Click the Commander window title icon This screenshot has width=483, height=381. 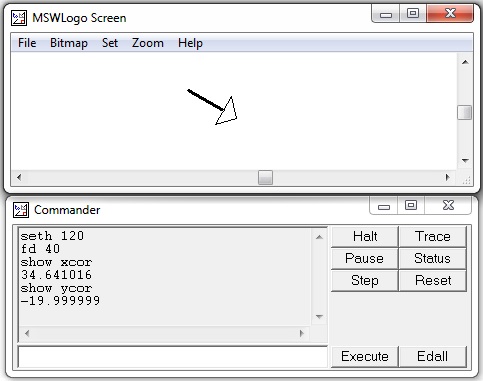21,210
